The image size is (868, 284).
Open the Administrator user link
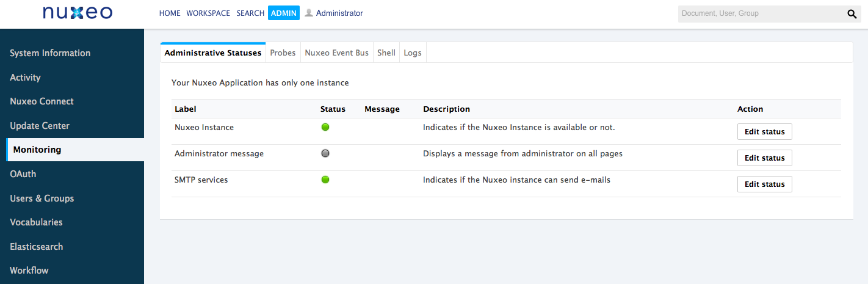(x=339, y=13)
